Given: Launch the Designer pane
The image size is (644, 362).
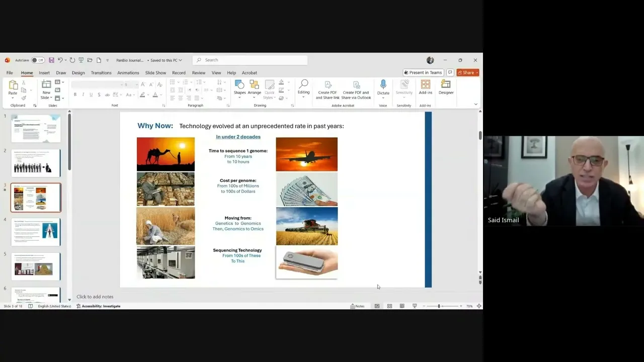Looking at the screenshot, I should pyautogui.click(x=446, y=88).
